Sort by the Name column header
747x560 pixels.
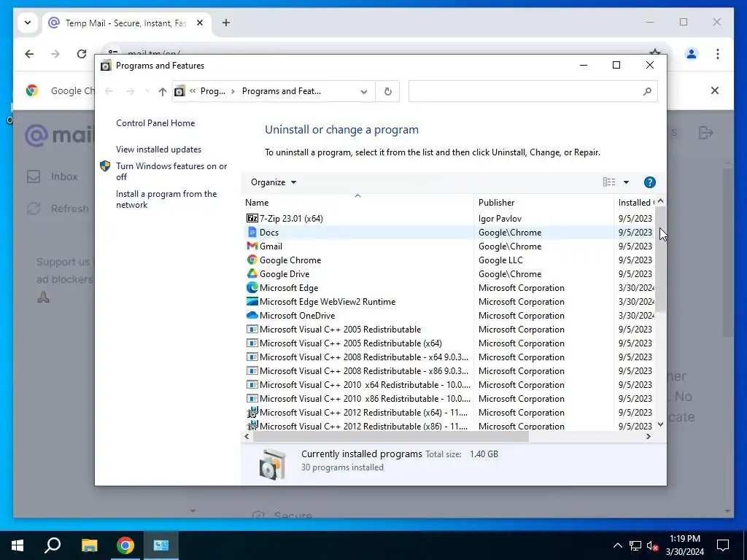click(357, 203)
